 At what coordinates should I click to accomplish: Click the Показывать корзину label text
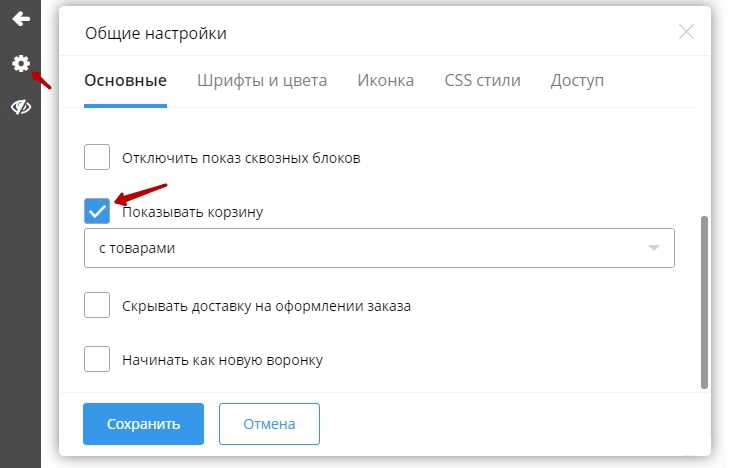(x=192, y=212)
